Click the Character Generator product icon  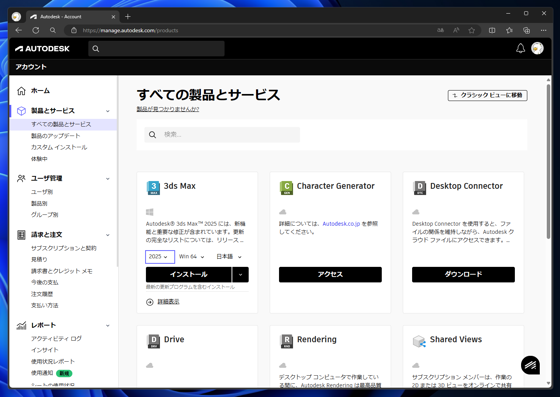pos(286,188)
